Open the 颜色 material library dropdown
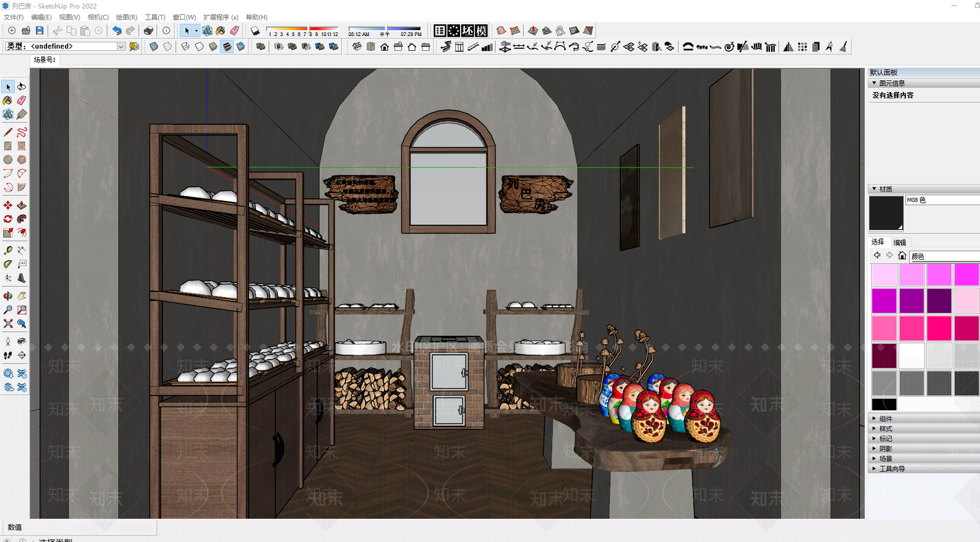The image size is (980, 542). (x=944, y=256)
